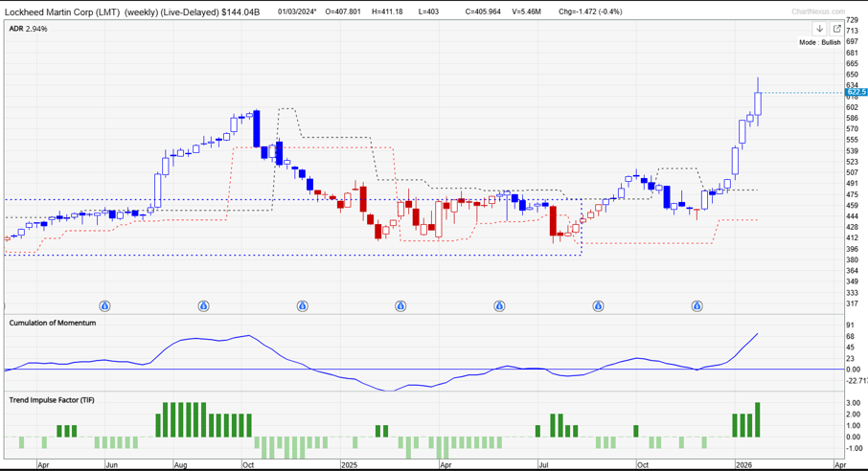Viewport: 868px width, 471px height.
Task: Select the dividend marker for June 2025
Action: coord(499,305)
